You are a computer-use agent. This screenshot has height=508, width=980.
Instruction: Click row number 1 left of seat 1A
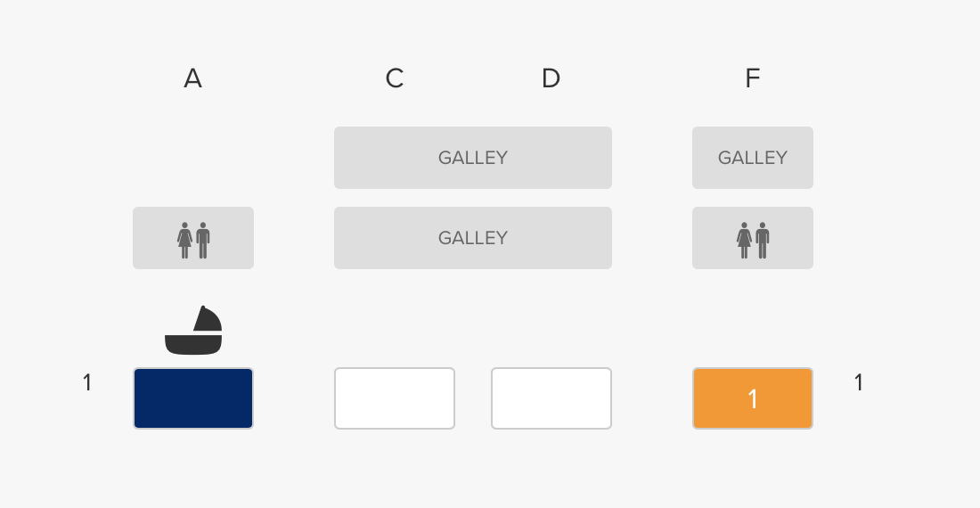(x=87, y=382)
